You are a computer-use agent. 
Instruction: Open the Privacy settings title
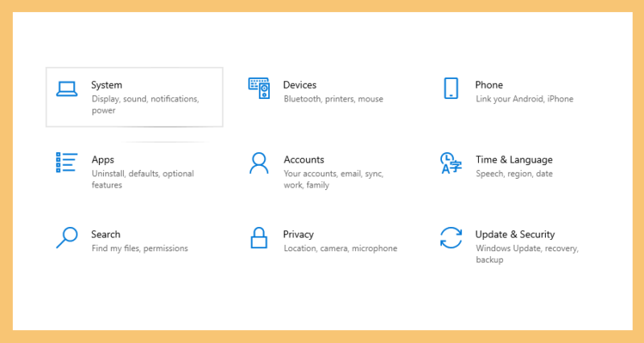coord(298,234)
